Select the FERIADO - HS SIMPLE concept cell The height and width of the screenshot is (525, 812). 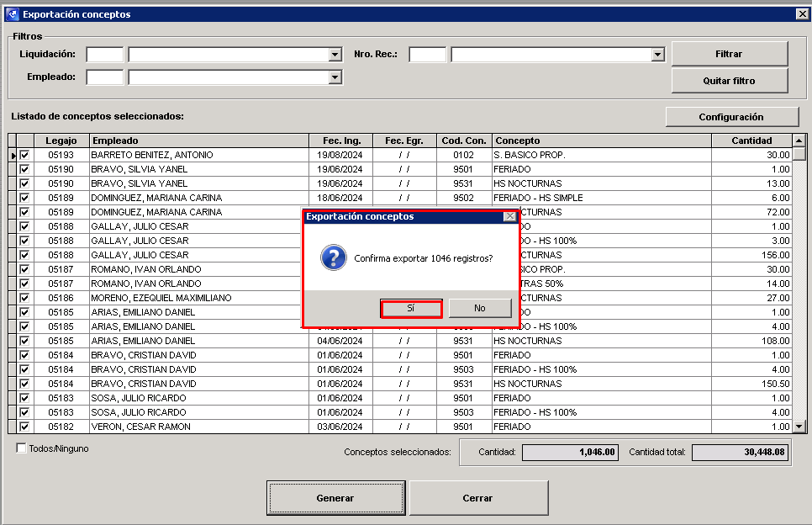point(602,198)
